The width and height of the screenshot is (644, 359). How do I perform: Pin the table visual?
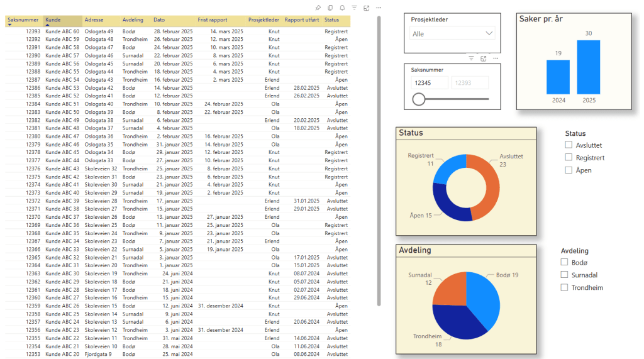318,8
